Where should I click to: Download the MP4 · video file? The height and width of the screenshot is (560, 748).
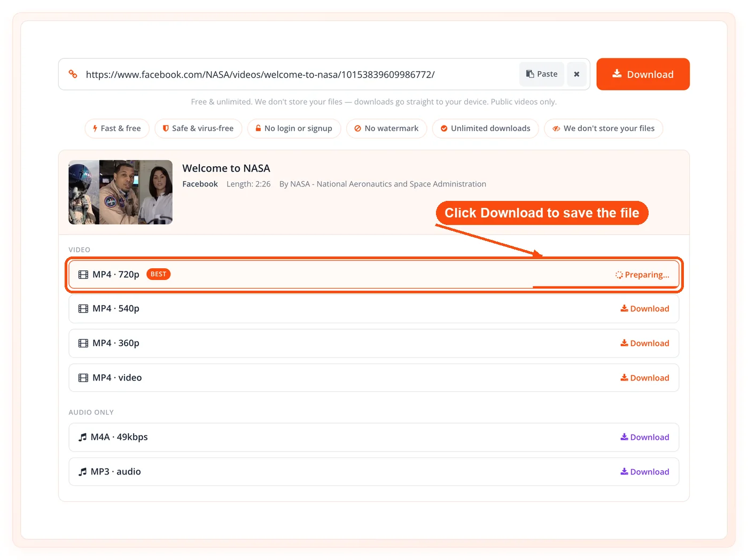[644, 378]
